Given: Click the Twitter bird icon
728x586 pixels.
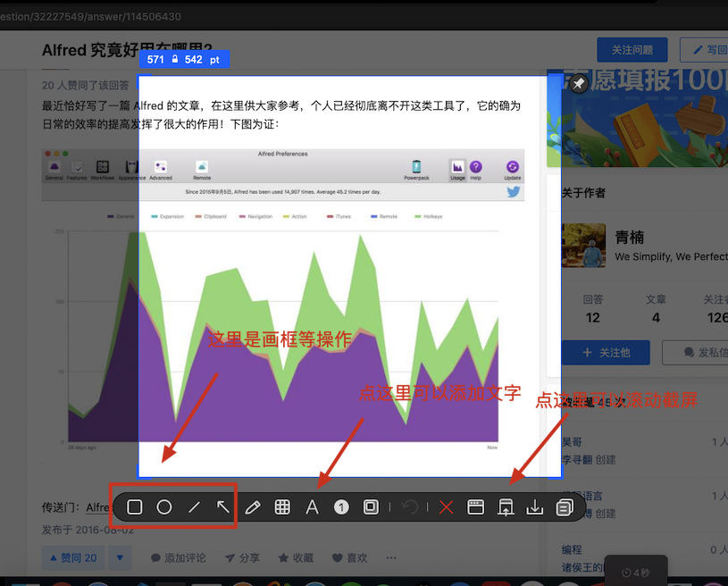Looking at the screenshot, I should [x=513, y=191].
